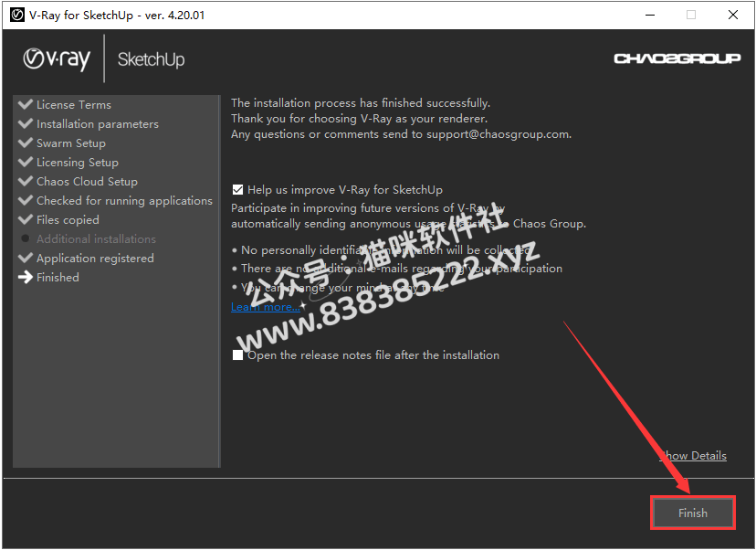Select the License Terms step

click(74, 105)
